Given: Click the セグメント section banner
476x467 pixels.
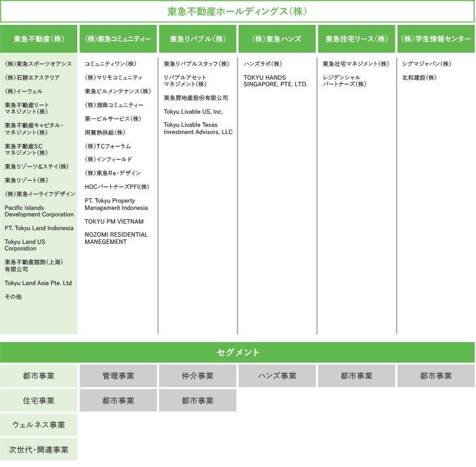Looking at the screenshot, I should pos(238,353).
